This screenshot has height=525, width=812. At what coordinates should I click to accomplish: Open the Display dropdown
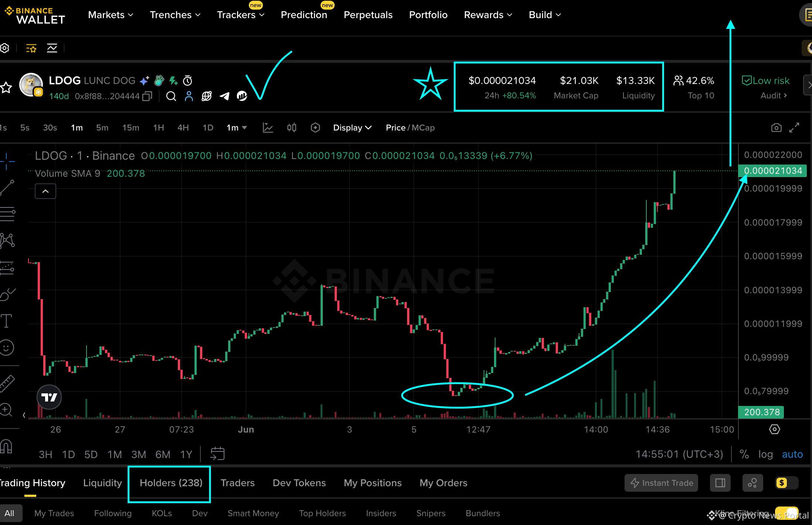pos(352,128)
